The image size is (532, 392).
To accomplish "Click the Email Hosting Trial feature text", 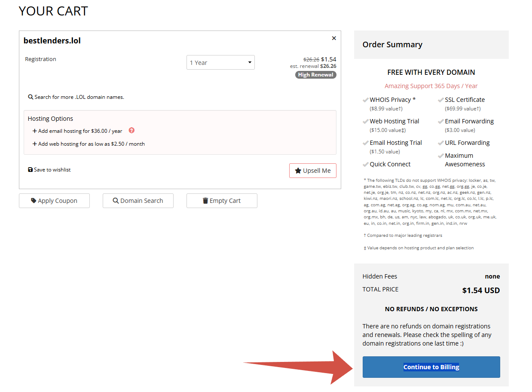I will pos(396,143).
